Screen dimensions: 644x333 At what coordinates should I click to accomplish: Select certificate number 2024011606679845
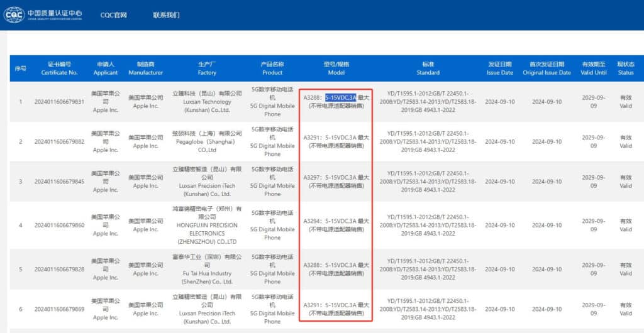pyautogui.click(x=59, y=181)
